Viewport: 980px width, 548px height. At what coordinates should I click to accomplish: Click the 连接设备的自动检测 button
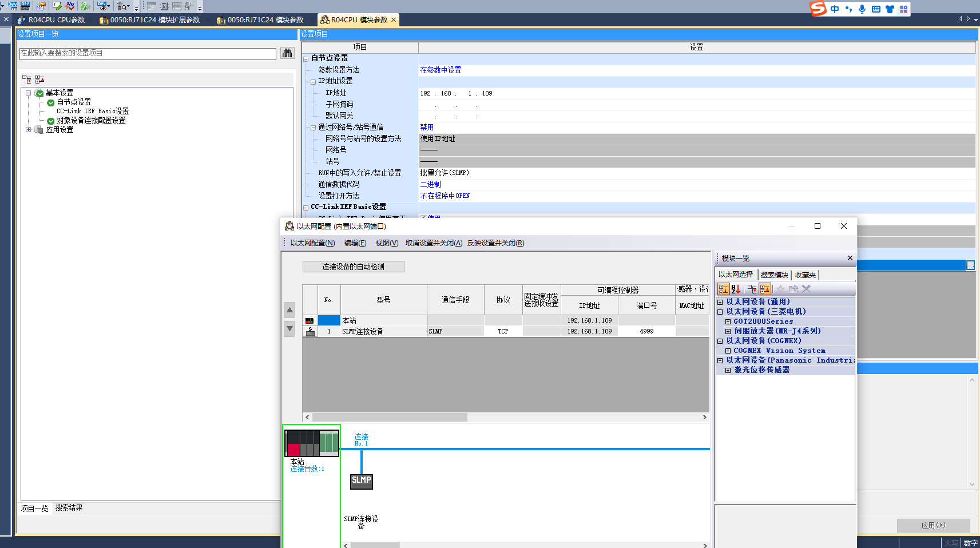(x=353, y=267)
